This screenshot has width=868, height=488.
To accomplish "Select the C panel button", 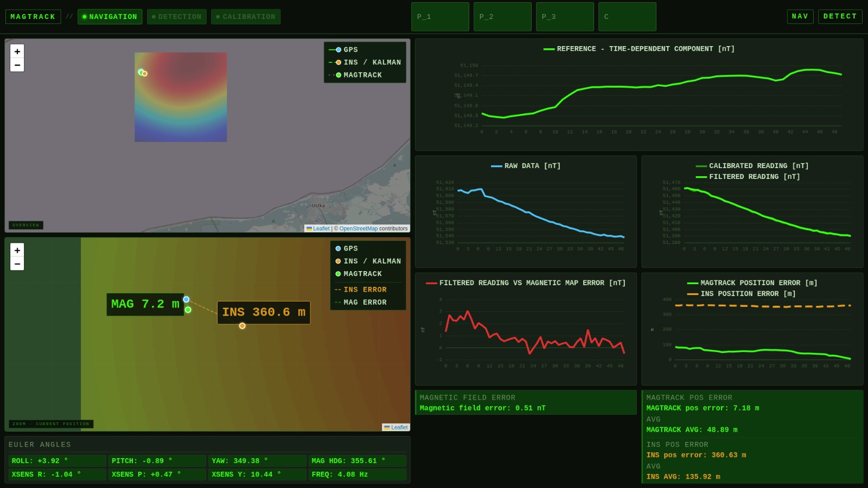I will (x=627, y=17).
